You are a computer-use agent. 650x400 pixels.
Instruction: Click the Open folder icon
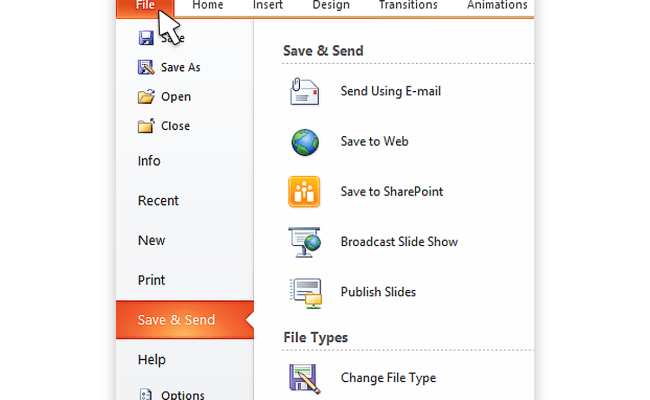pyautogui.click(x=146, y=97)
